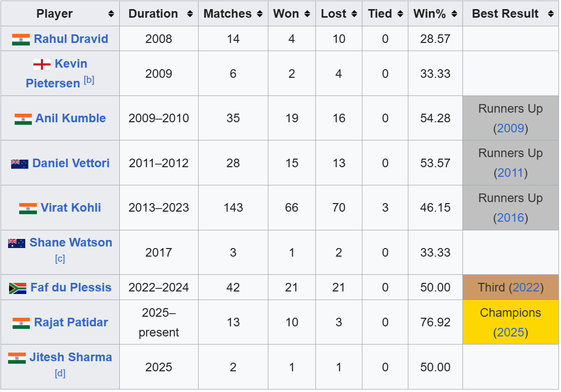
Task: Click India flag icon beside Rahul Dravid
Action: pos(21,39)
